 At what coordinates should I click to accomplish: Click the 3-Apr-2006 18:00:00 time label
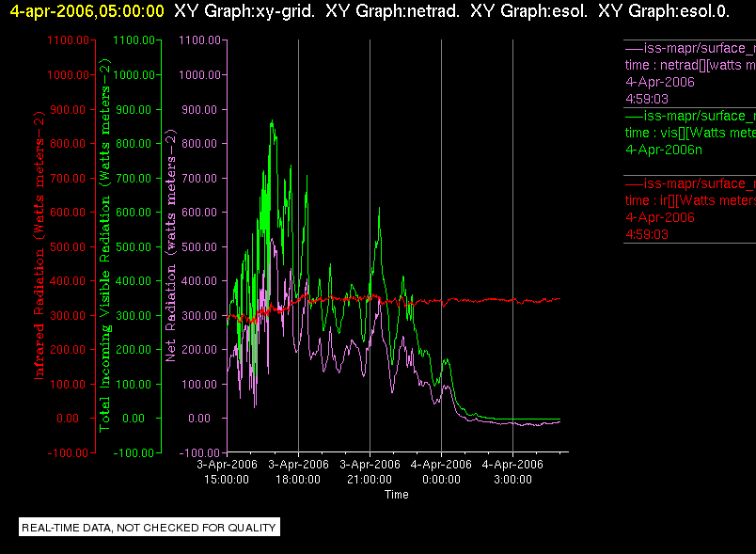click(x=298, y=472)
